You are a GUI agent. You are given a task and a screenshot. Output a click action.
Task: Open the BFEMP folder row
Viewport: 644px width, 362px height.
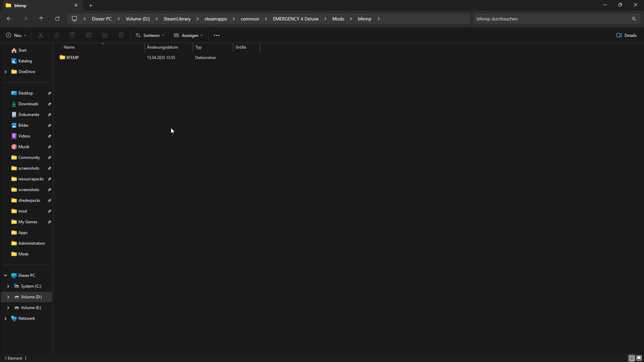click(x=72, y=58)
